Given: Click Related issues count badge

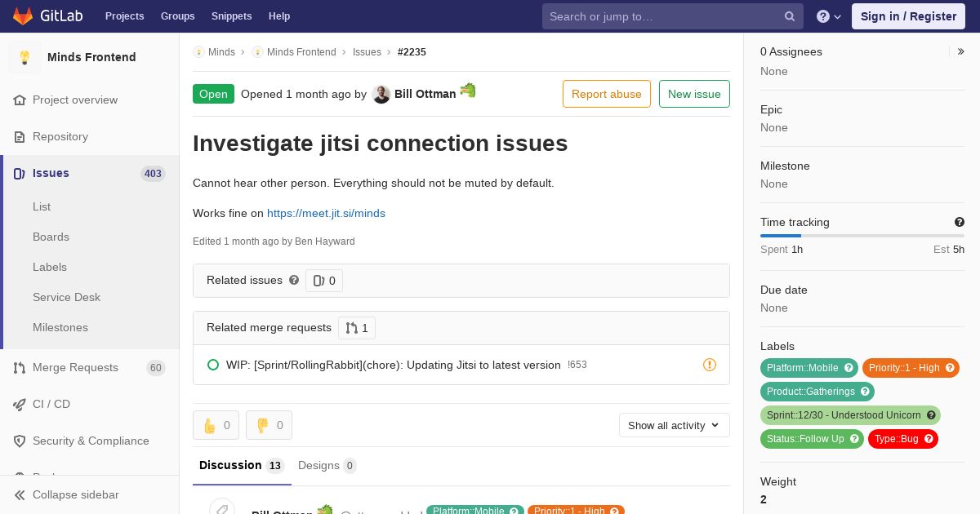Looking at the screenshot, I should 324,281.
